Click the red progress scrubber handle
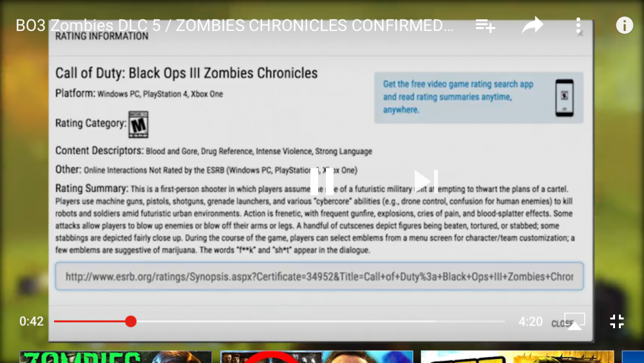644x363 pixels. coord(131,321)
